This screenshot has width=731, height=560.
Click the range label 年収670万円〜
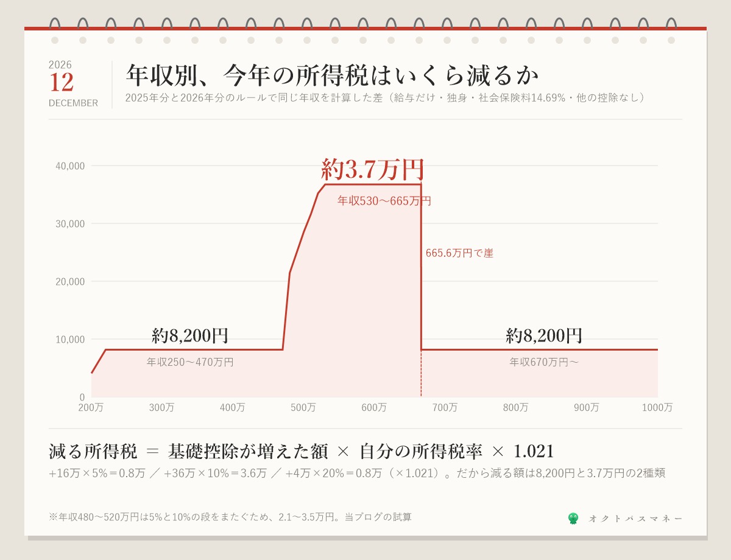[544, 362]
